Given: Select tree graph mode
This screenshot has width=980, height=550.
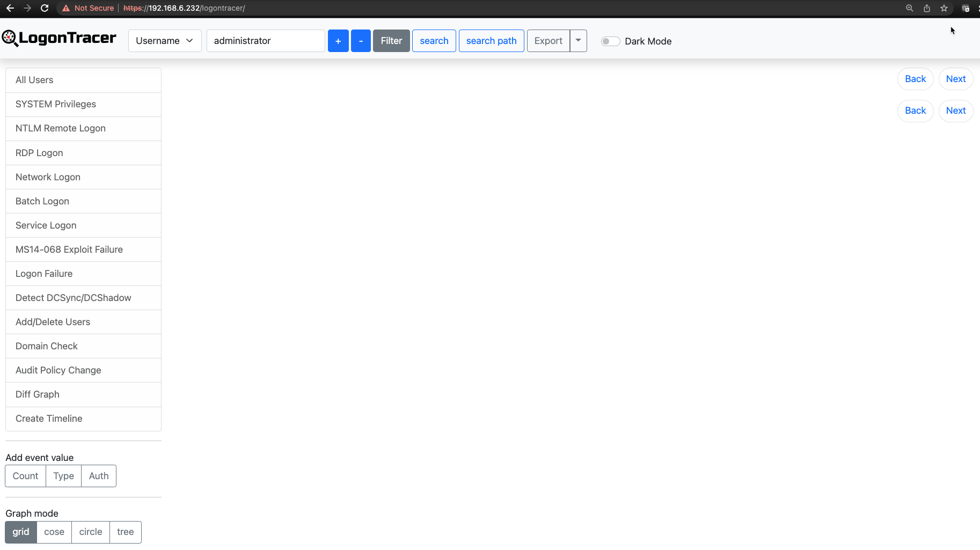Looking at the screenshot, I should 126,532.
